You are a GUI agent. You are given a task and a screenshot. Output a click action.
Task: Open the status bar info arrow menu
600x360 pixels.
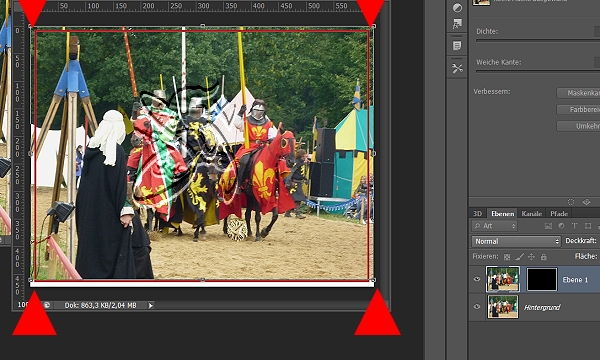[x=151, y=305]
